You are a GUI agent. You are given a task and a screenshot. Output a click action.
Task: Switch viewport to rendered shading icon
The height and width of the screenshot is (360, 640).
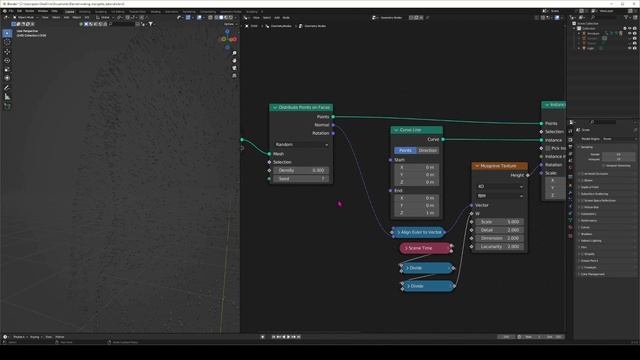click(231, 18)
